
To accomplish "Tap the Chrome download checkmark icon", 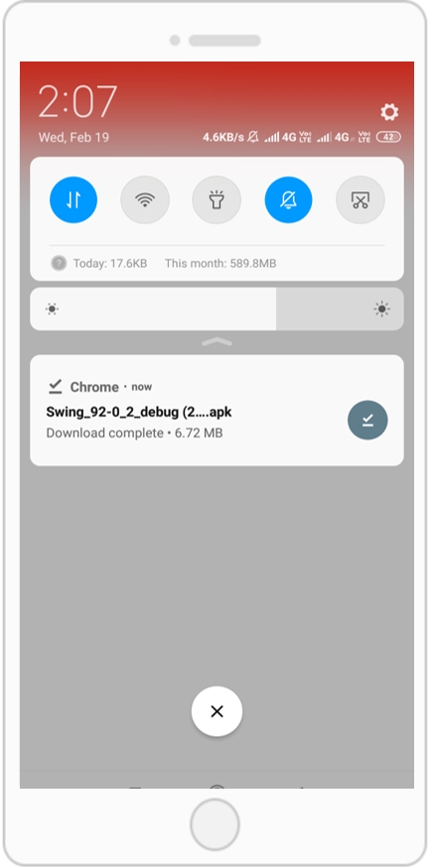I will [x=55, y=386].
